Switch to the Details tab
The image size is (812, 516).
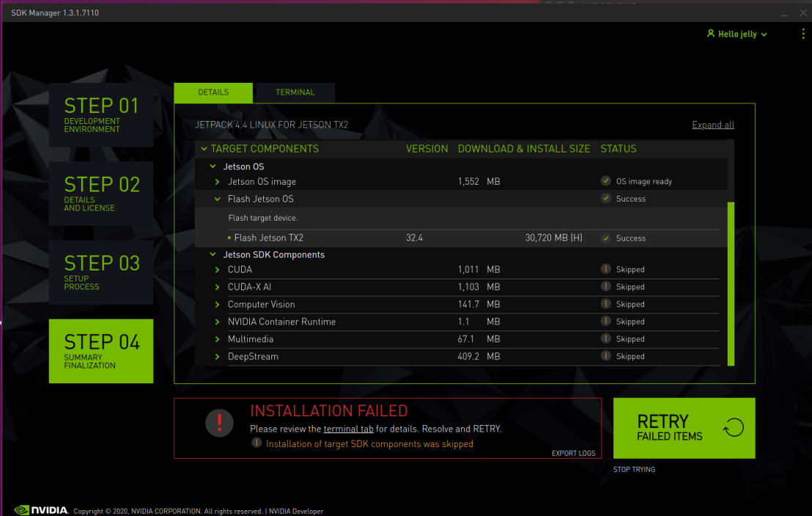(213, 92)
